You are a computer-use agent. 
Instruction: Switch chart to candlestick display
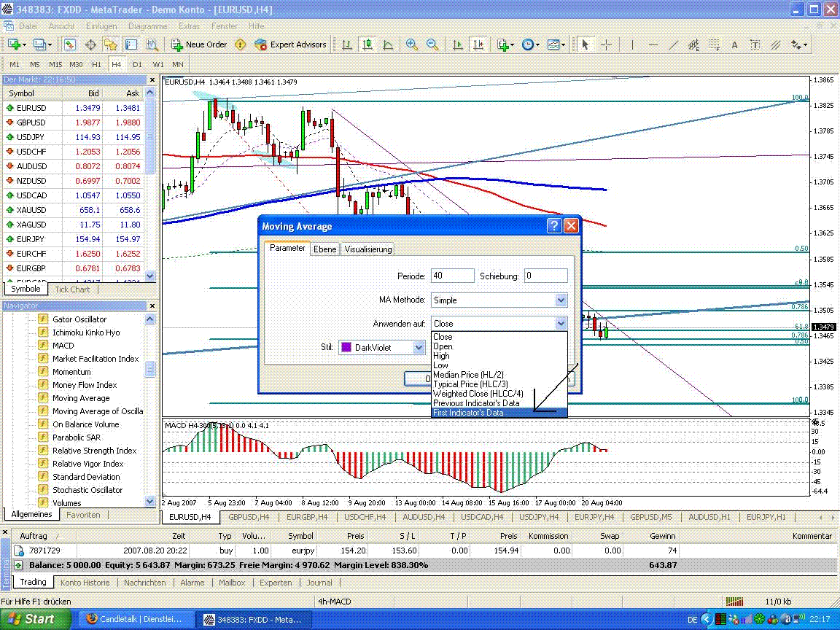(x=367, y=44)
